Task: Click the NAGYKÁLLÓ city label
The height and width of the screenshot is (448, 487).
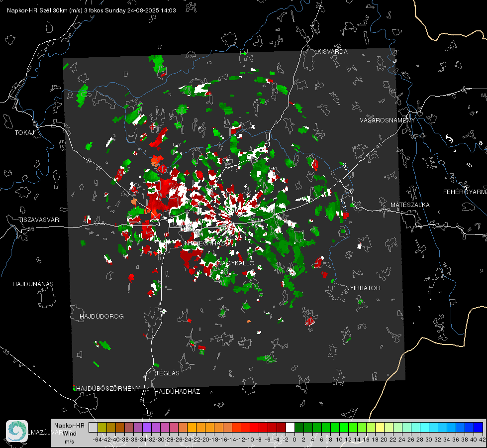Action: point(236,263)
